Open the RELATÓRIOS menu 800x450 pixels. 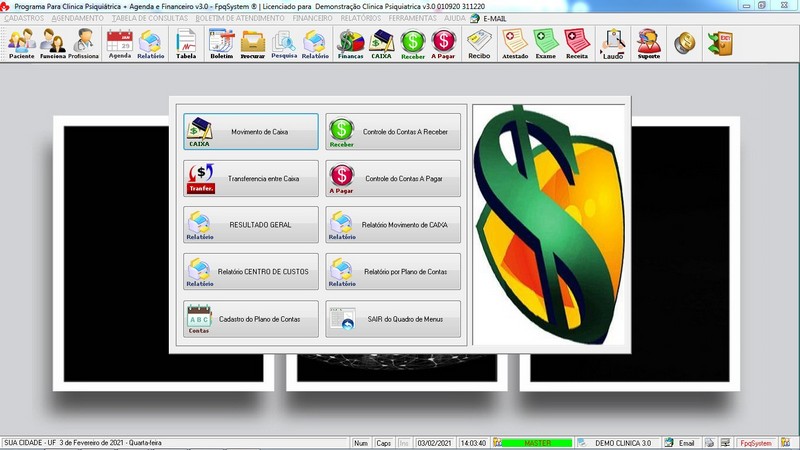click(361, 18)
